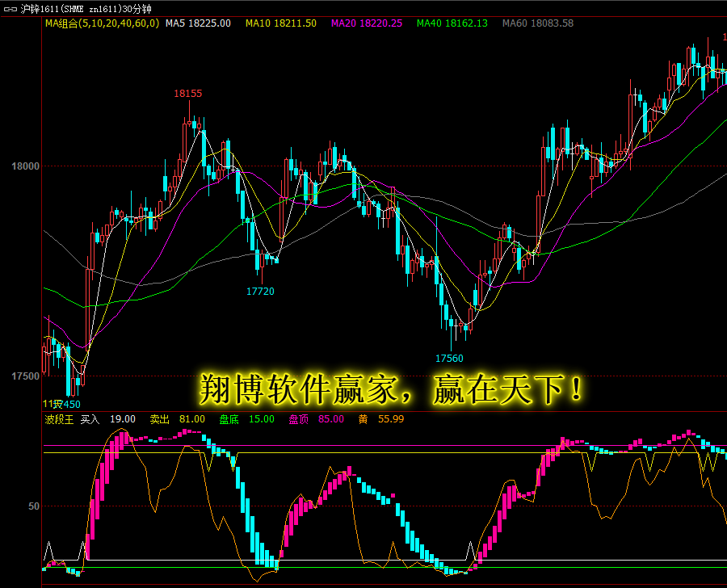Image resolution: width=727 pixels, height=588 pixels.
Task: Click the 盘顶 85.00 readout
Action: pyautogui.click(x=316, y=419)
